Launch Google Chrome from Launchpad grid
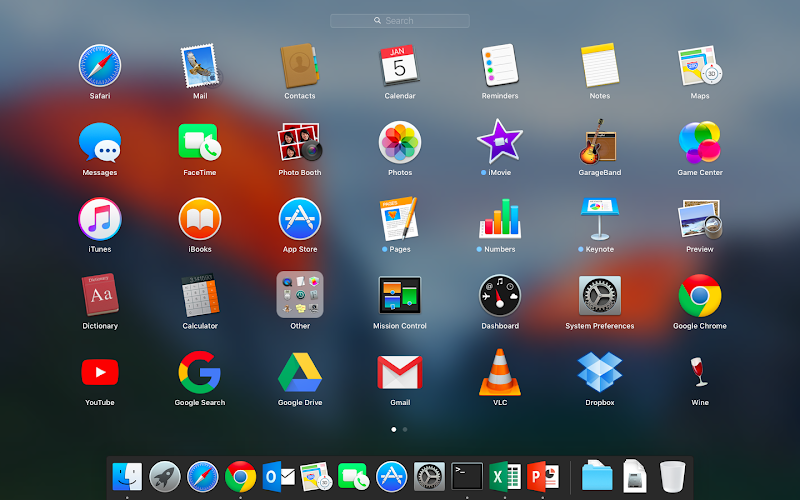 [699, 295]
